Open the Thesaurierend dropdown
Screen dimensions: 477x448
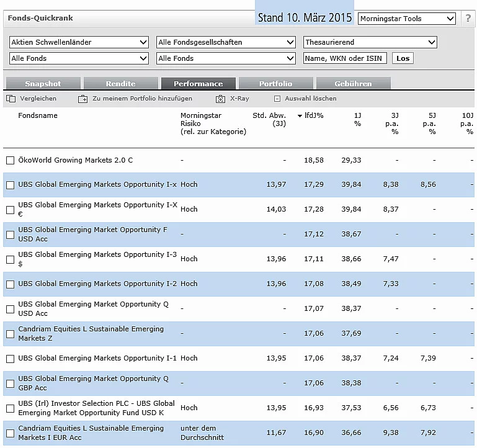(x=370, y=42)
